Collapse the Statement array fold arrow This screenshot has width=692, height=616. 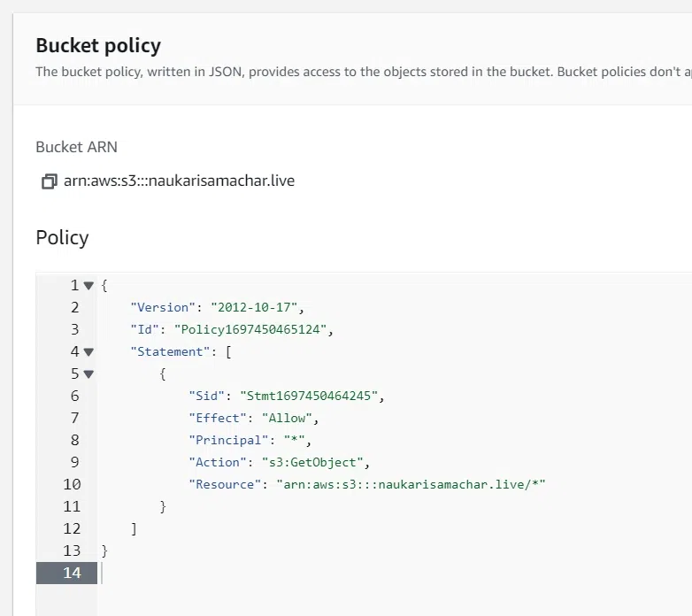[x=88, y=351]
